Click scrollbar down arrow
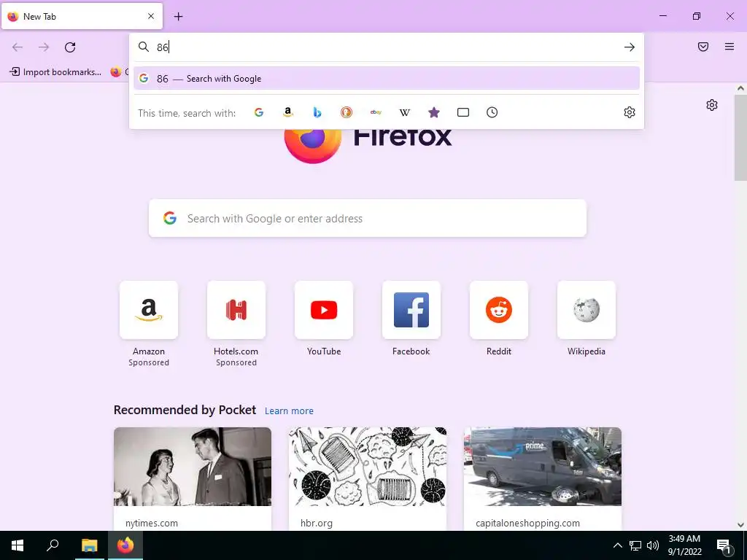Screen dimensions: 747x560 pos(740,525)
